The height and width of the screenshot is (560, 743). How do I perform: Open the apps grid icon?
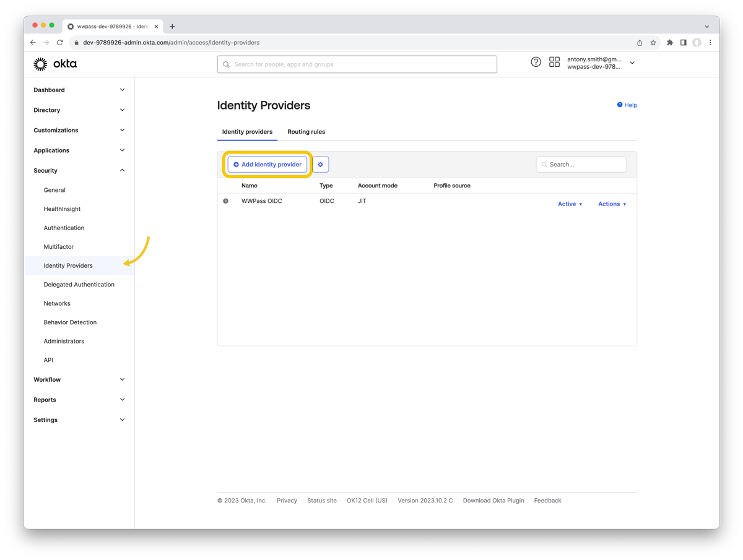[554, 62]
